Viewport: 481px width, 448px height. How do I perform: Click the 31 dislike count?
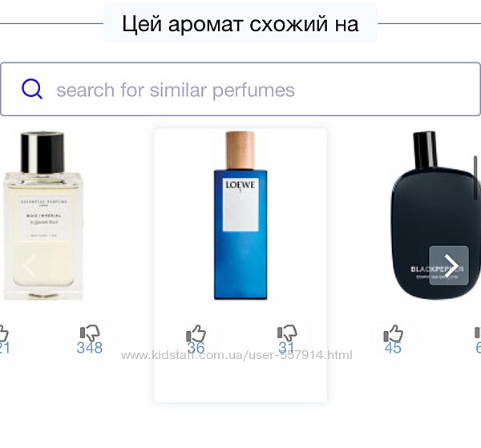286,348
